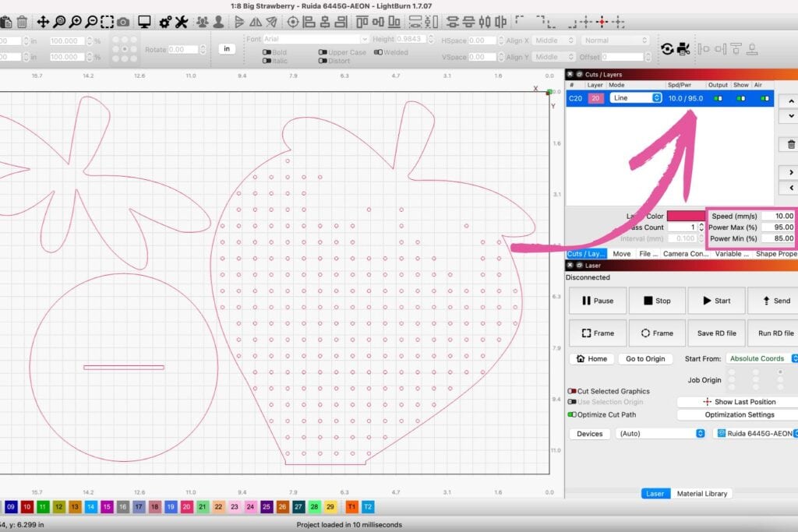Open the Normal text style dropdown
Image resolution: width=798 pixels, height=532 pixels.
616,41
